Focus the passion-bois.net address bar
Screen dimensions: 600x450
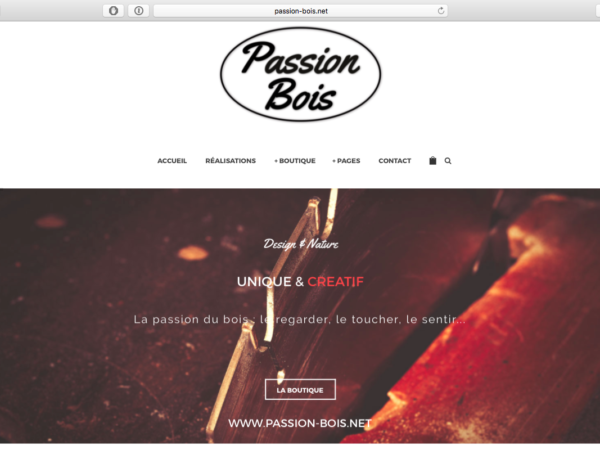pyautogui.click(x=301, y=11)
